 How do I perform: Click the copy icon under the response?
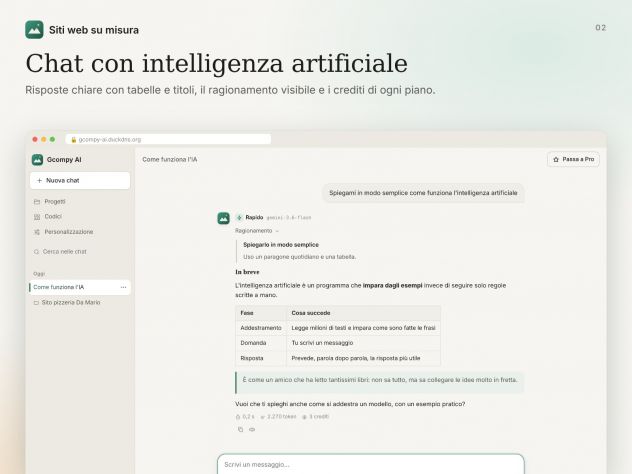point(241,430)
